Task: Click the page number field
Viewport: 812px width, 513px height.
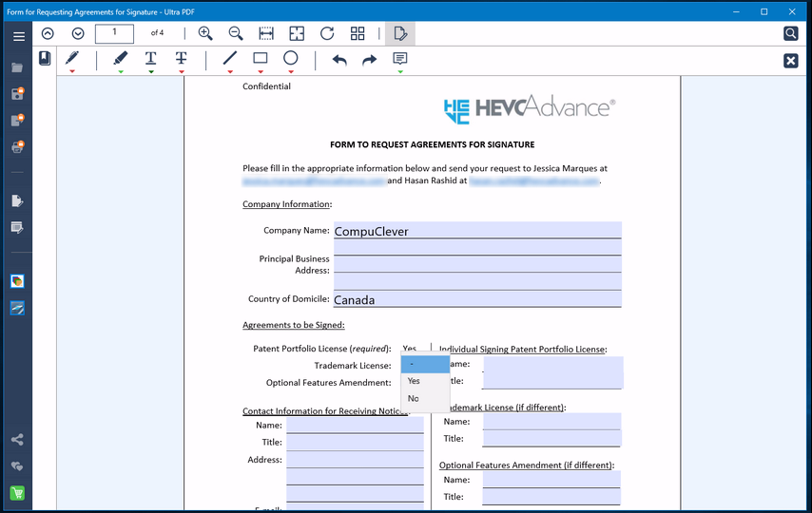Action: pyautogui.click(x=114, y=33)
